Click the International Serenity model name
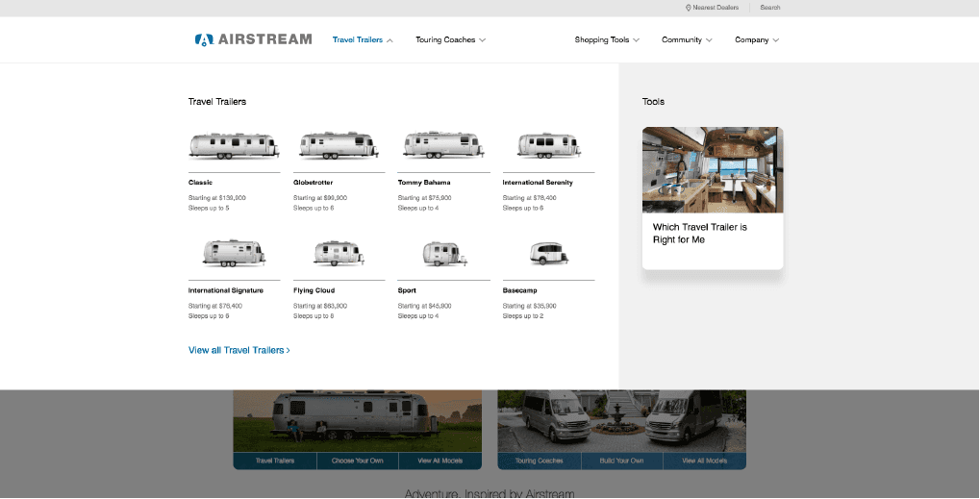 click(538, 183)
